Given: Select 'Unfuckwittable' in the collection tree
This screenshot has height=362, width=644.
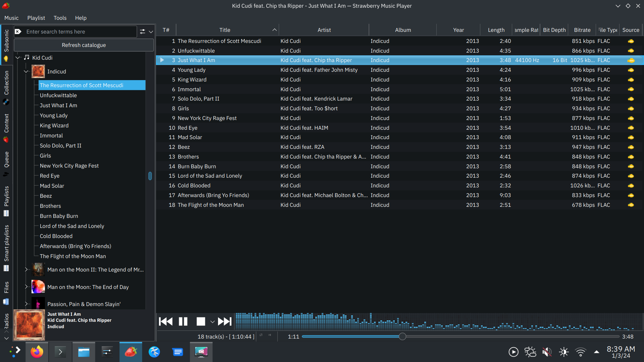Looking at the screenshot, I should (x=58, y=95).
